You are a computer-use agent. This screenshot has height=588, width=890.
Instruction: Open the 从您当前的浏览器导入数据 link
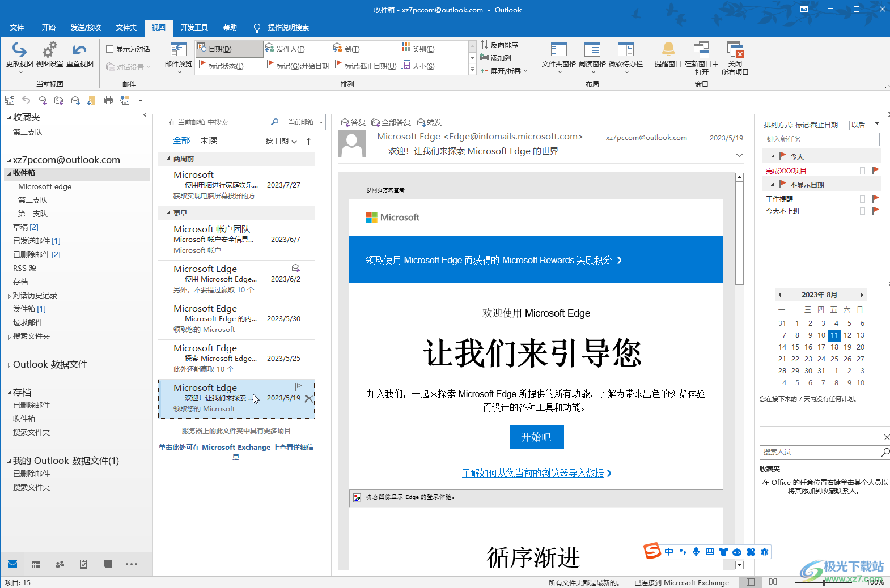click(536, 473)
